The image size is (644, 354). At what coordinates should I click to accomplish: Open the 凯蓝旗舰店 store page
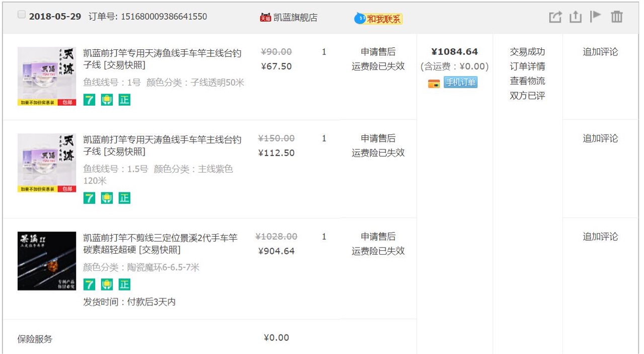coord(296,17)
